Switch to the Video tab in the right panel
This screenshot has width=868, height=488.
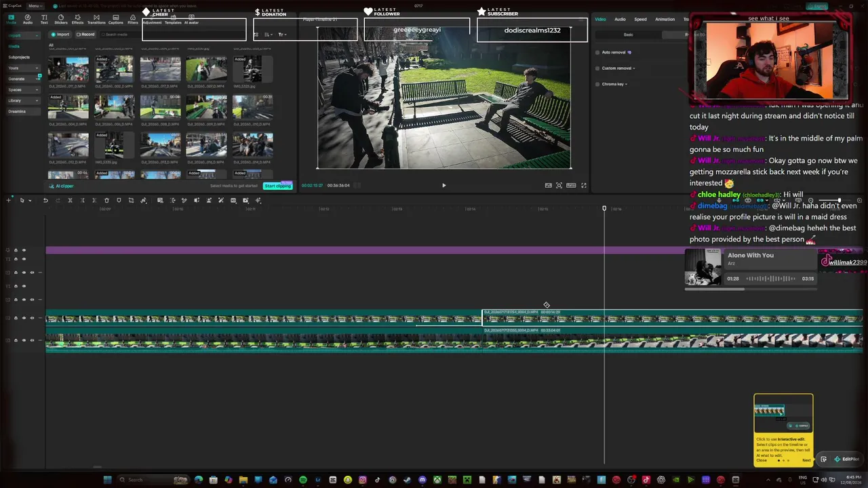600,19
